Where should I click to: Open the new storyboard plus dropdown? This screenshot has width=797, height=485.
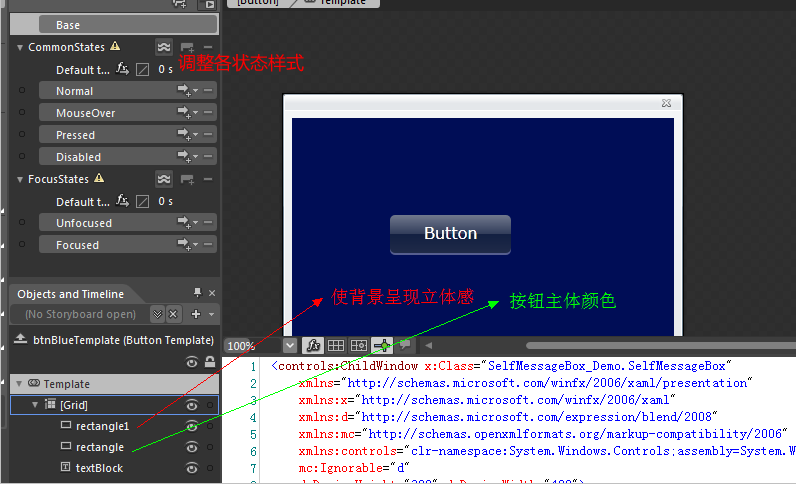pos(198,314)
